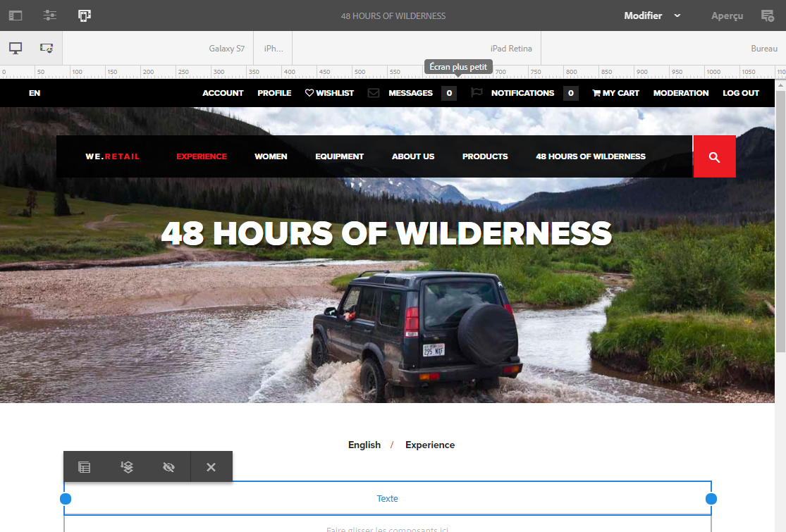Open EXPERIENCE navigation item

(x=202, y=156)
